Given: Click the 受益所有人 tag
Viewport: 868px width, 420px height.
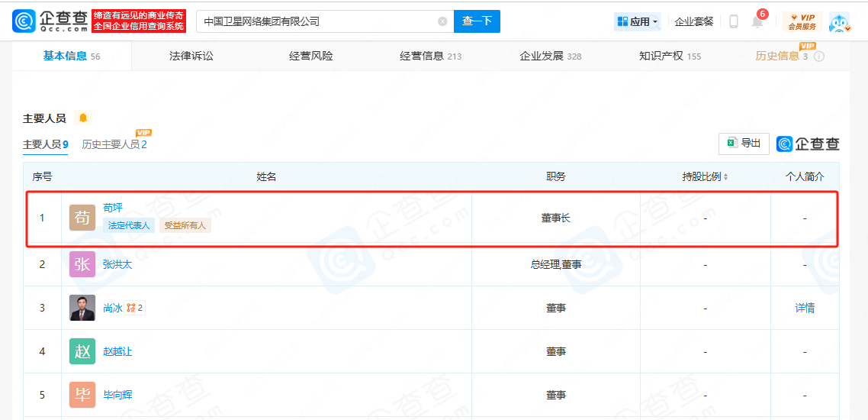Looking at the screenshot, I should pyautogui.click(x=185, y=225).
